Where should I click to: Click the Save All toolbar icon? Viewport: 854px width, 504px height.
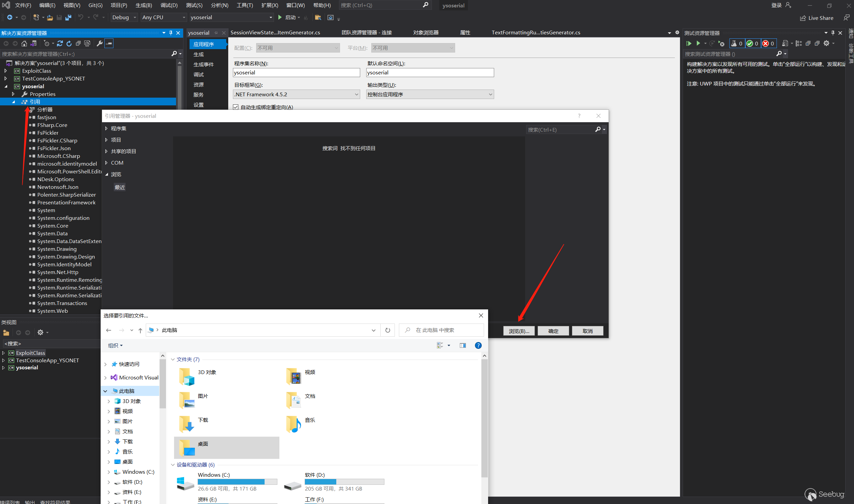click(x=68, y=17)
